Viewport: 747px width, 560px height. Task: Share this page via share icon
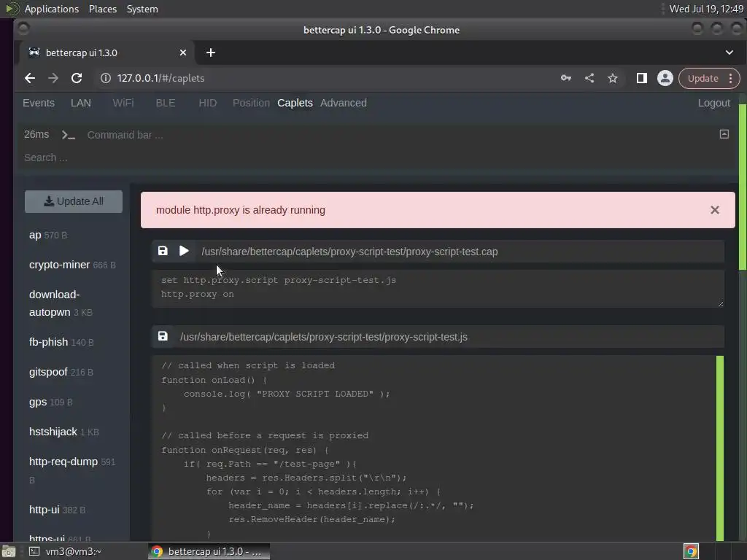tap(589, 78)
